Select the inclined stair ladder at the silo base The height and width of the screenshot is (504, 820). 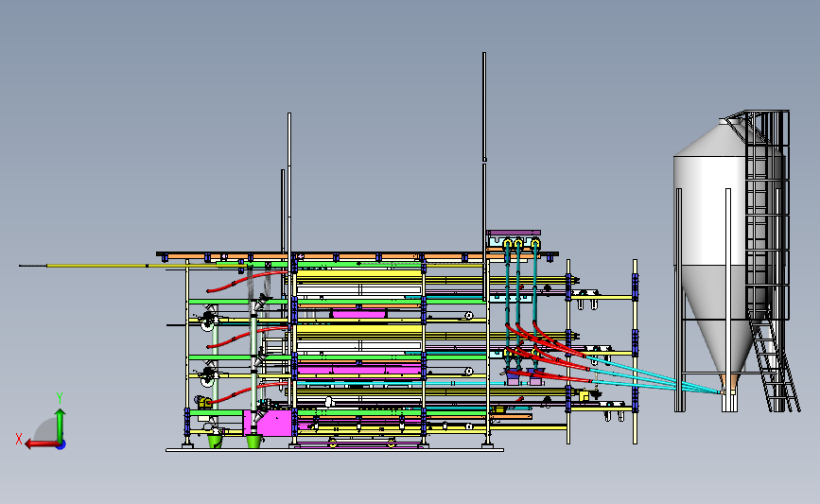pos(774,363)
